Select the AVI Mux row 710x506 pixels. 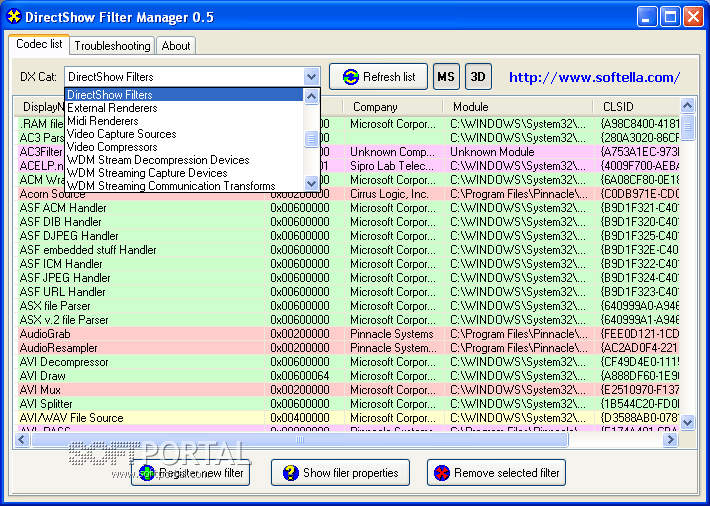[x=347, y=390]
